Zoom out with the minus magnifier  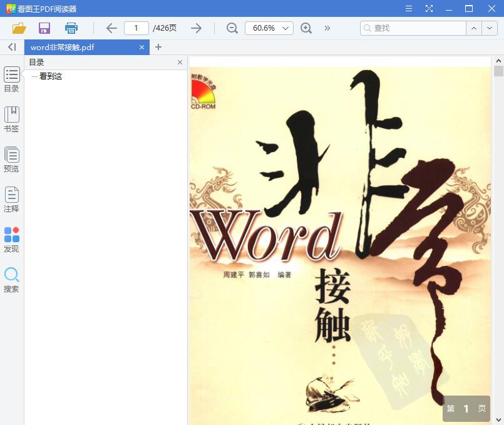(x=232, y=28)
